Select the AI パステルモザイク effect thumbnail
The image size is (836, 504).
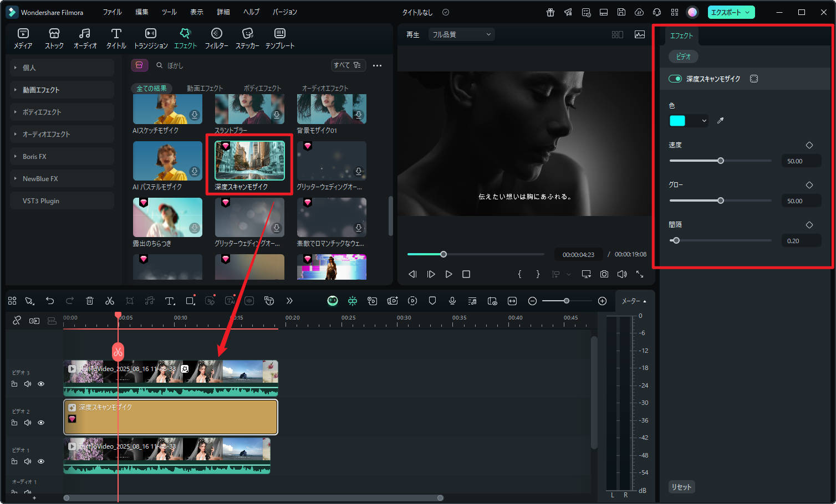point(167,161)
